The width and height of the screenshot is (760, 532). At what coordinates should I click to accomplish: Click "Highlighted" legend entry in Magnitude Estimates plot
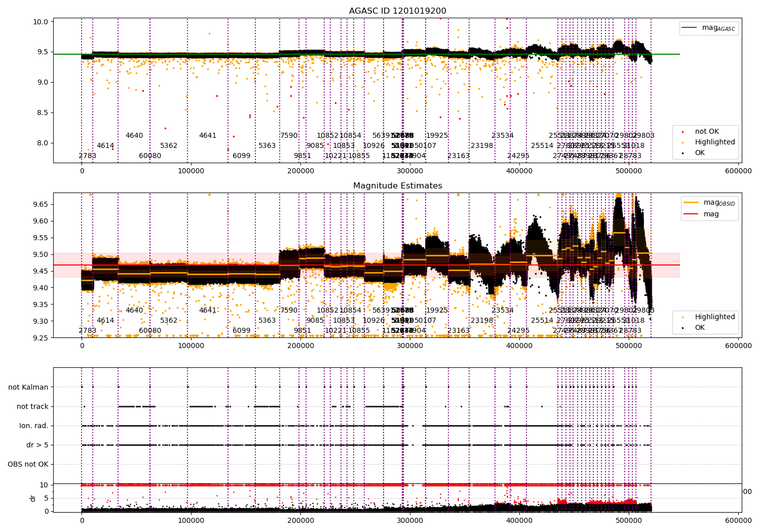tap(715, 317)
